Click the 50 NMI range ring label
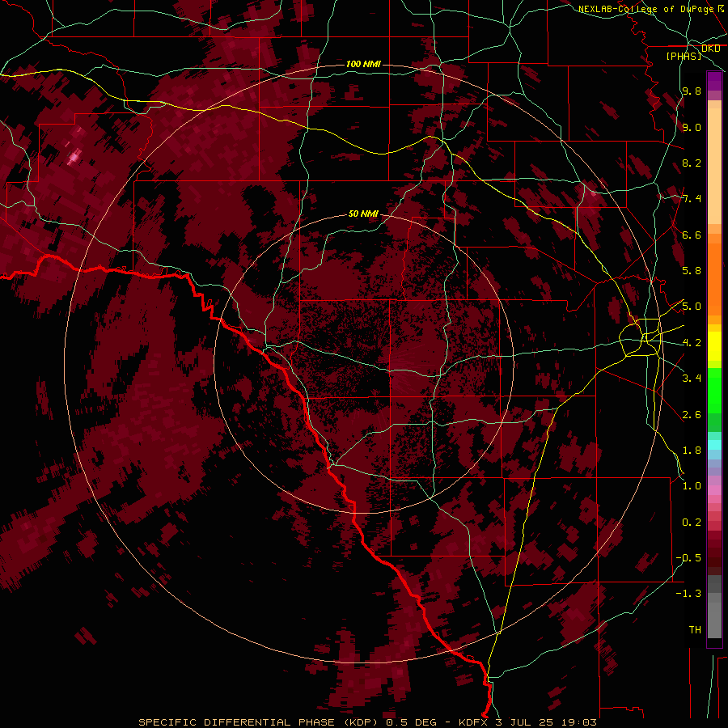The image size is (728, 728). 363,214
